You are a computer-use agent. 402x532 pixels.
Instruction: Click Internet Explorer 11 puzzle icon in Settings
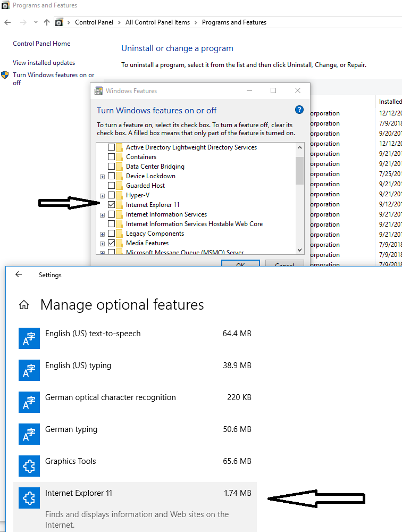pos(29,498)
